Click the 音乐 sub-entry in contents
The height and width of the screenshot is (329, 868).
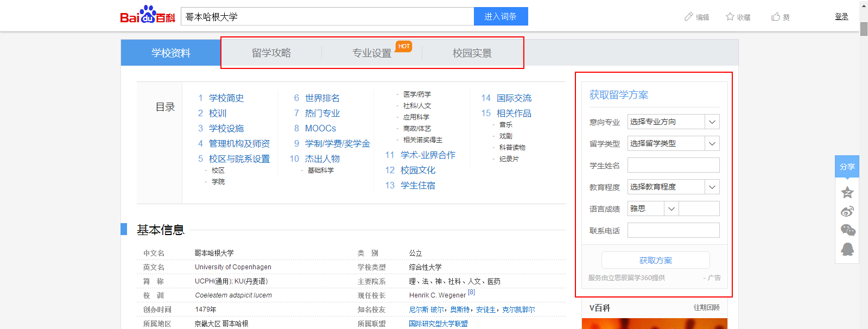(506, 125)
